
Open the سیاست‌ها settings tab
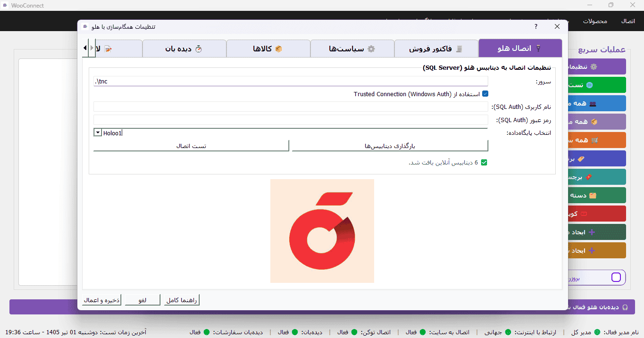click(x=352, y=49)
